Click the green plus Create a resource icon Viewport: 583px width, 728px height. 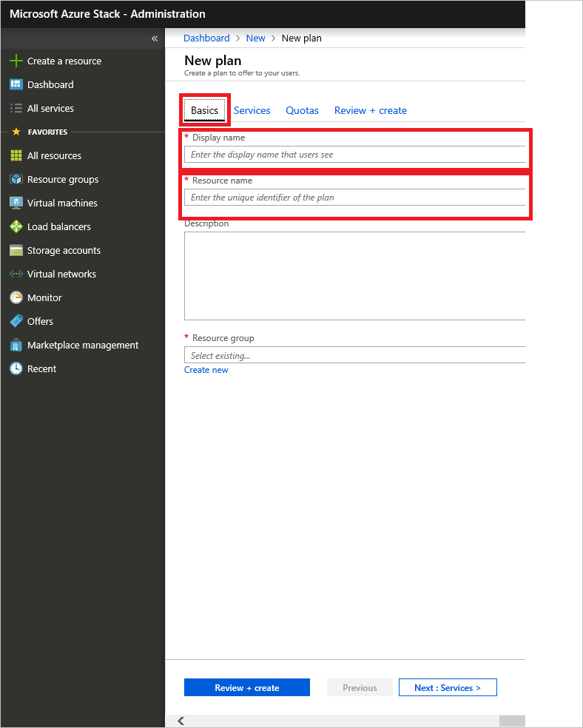pos(16,61)
